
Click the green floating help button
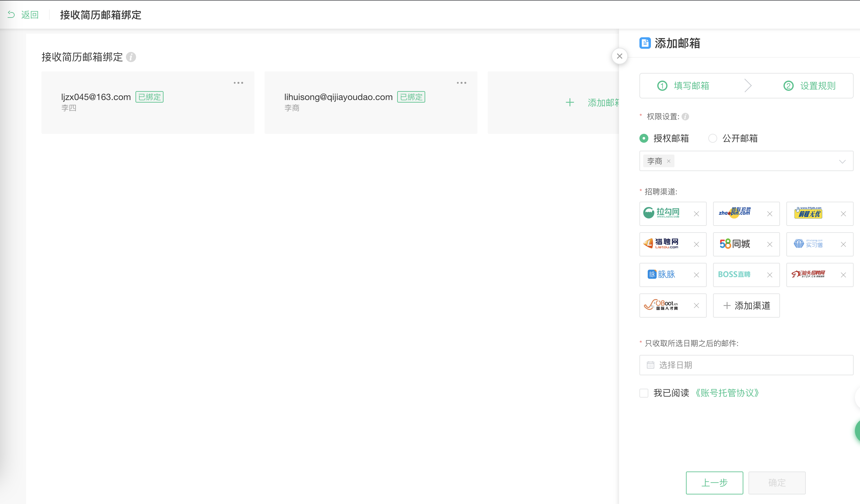coord(857,431)
